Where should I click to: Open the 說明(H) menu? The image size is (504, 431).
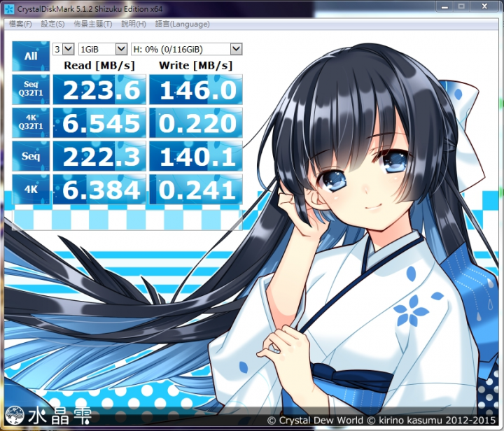(134, 24)
